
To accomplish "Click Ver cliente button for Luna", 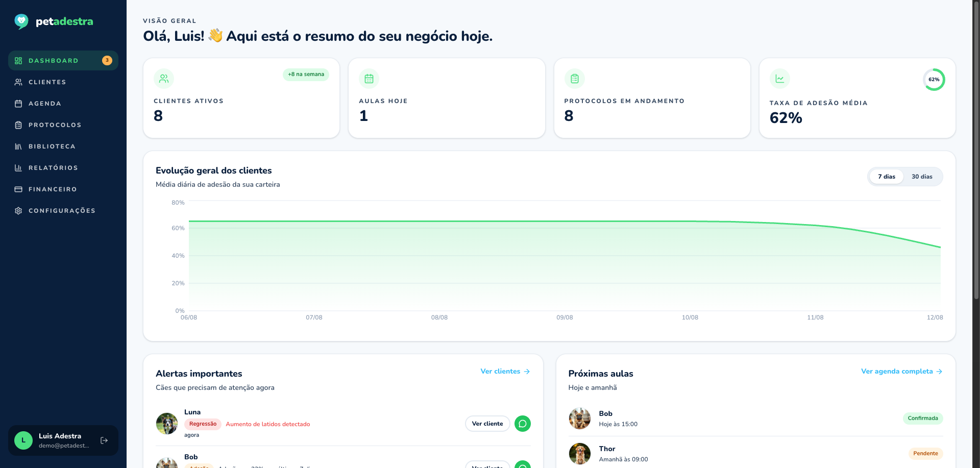I will coord(487,424).
